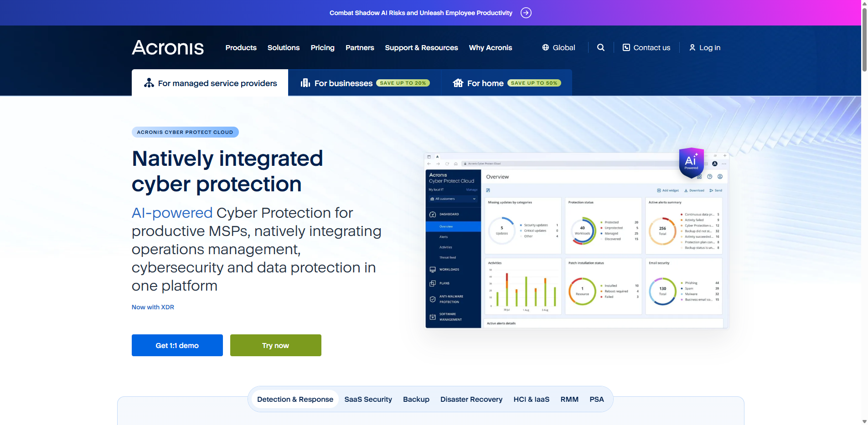Click the Get 1:1 demo button
868x425 pixels.
tap(177, 345)
